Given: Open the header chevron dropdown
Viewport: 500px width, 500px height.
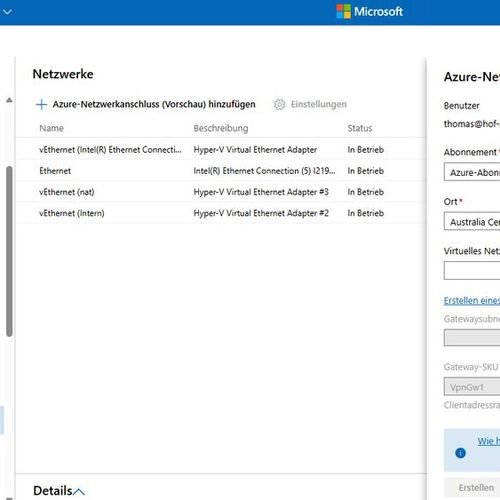Looking at the screenshot, I should pyautogui.click(x=7, y=12).
